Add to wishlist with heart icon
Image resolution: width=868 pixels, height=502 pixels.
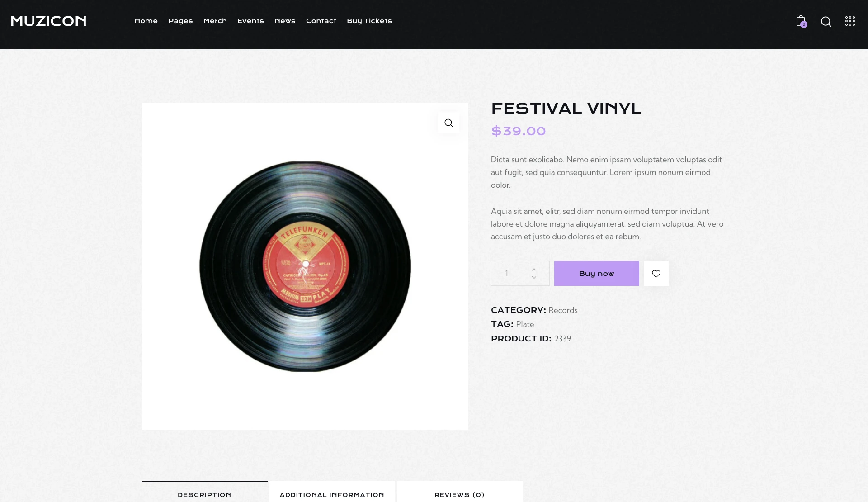point(656,273)
